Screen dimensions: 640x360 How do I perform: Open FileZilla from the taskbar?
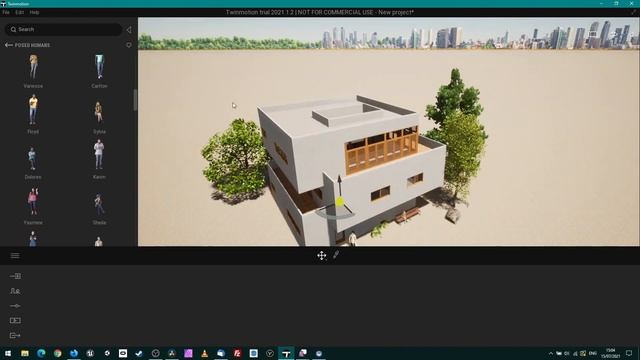(x=237, y=353)
